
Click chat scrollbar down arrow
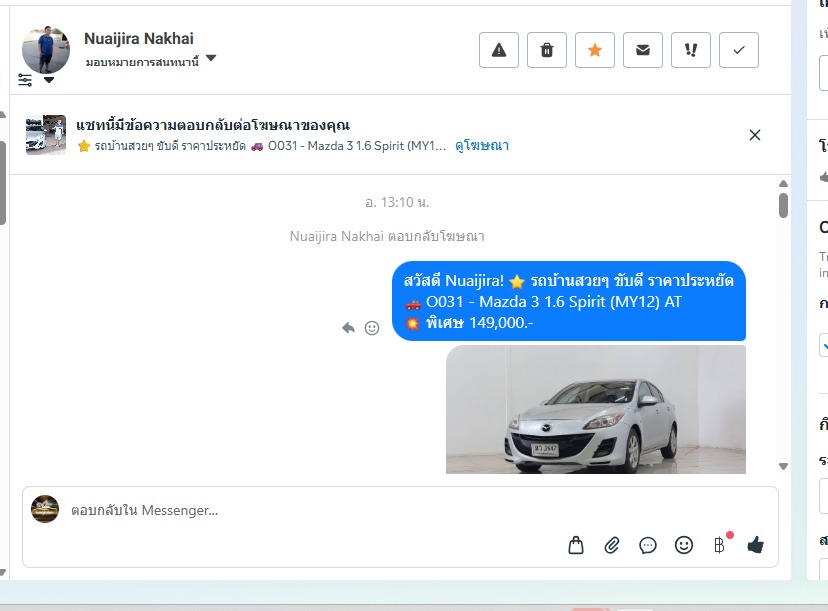click(783, 466)
